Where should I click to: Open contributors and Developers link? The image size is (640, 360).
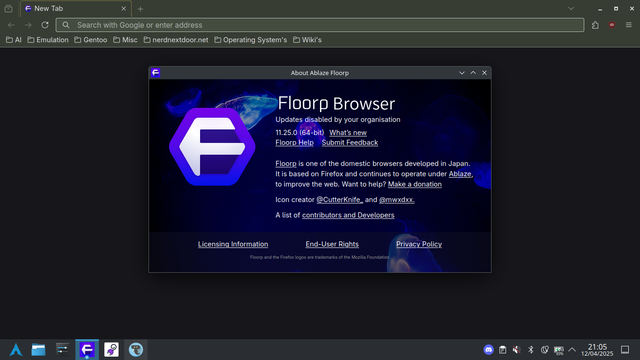348,215
